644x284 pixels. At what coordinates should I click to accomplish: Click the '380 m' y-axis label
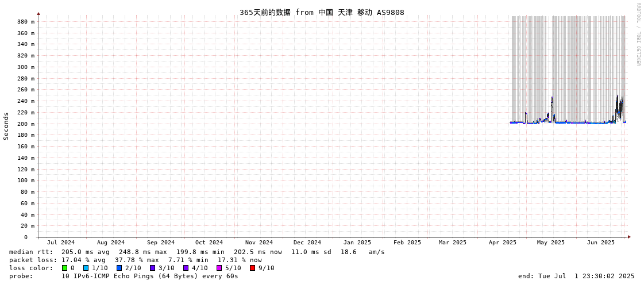click(26, 21)
